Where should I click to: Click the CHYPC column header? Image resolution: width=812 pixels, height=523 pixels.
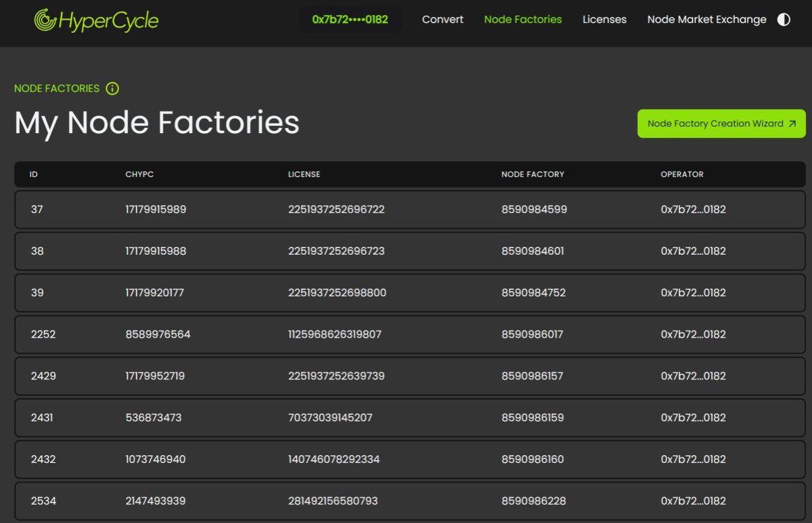point(139,175)
